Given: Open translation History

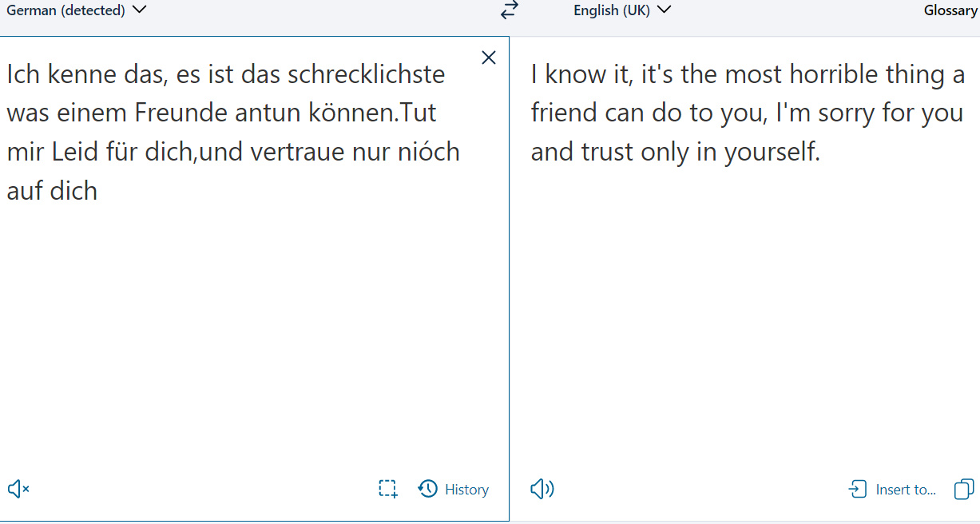Looking at the screenshot, I should click(454, 490).
